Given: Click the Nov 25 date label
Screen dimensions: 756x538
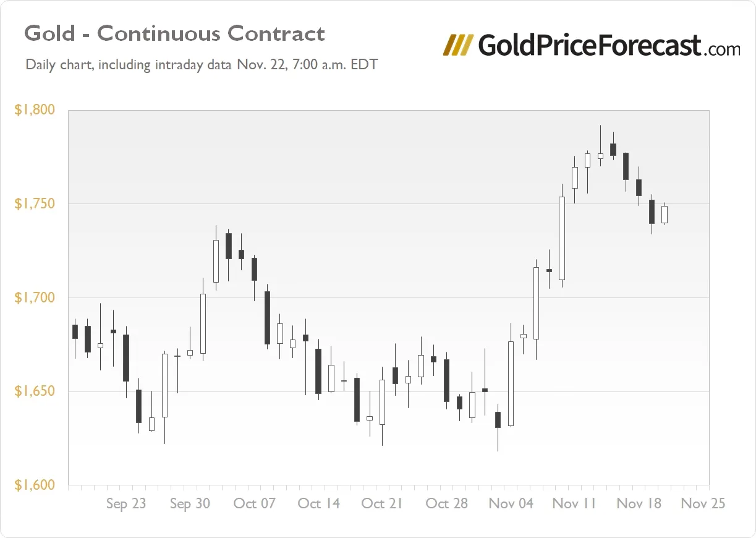Looking at the screenshot, I should pyautogui.click(x=703, y=503).
